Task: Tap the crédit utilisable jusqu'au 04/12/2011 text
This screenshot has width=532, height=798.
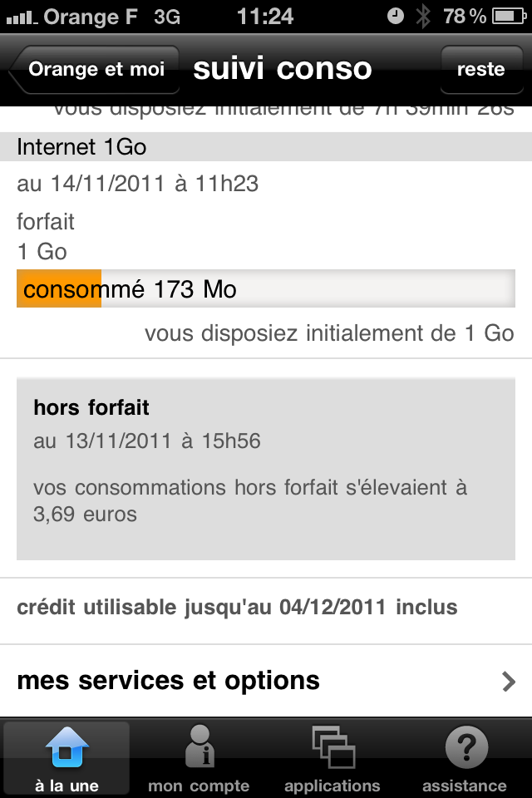Action: tap(238, 607)
